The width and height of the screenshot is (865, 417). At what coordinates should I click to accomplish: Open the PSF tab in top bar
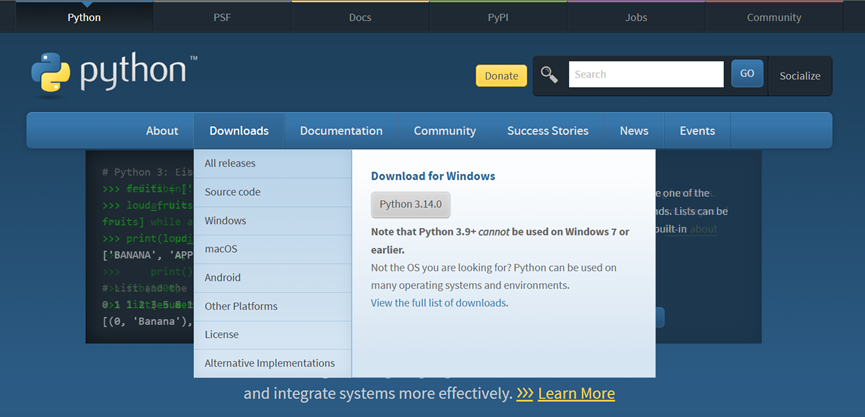[222, 18]
